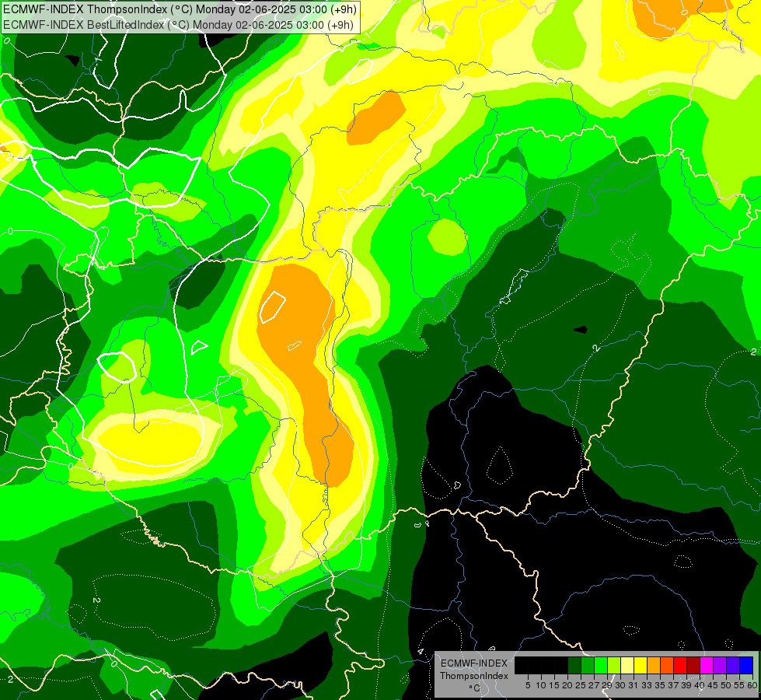Click the contour label 4 left of legend
The width and height of the screenshot is (761, 700).
click(x=421, y=652)
